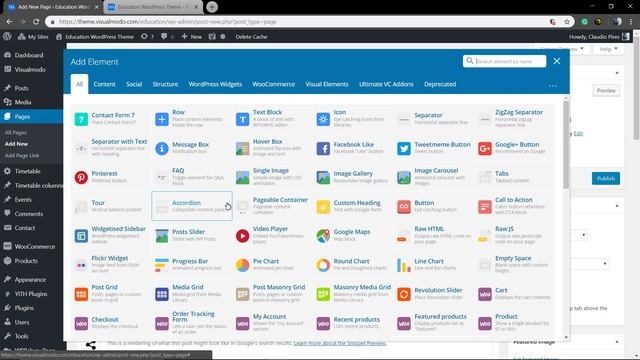Insert the WooCommerce Cart element
The image size is (640, 360).
(x=514, y=293)
